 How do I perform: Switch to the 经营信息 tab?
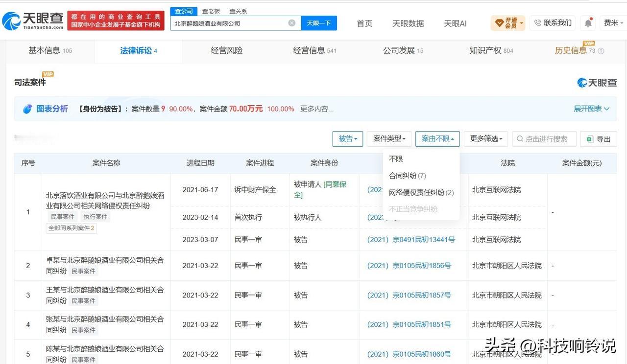314,50
